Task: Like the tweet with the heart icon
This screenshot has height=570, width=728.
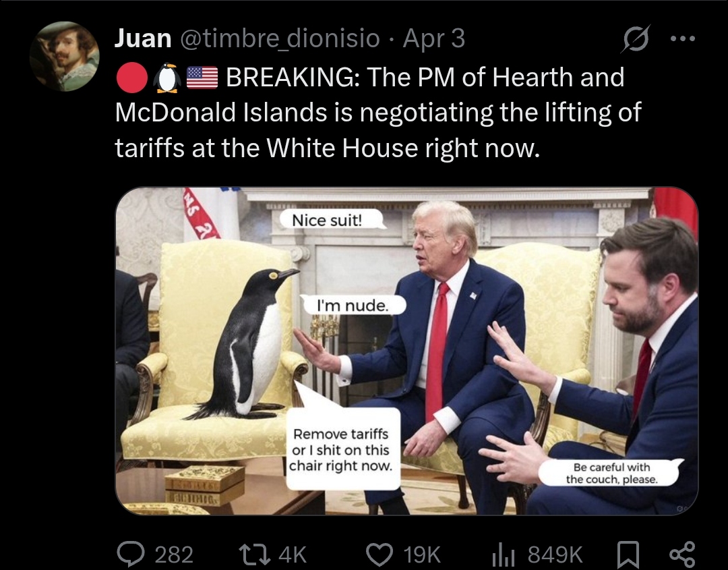Action: point(380,554)
